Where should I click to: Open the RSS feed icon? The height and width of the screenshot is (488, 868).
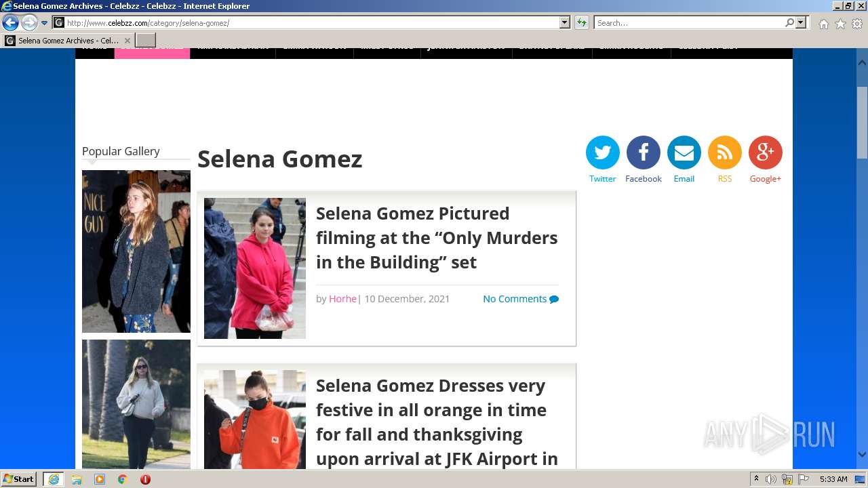724,152
